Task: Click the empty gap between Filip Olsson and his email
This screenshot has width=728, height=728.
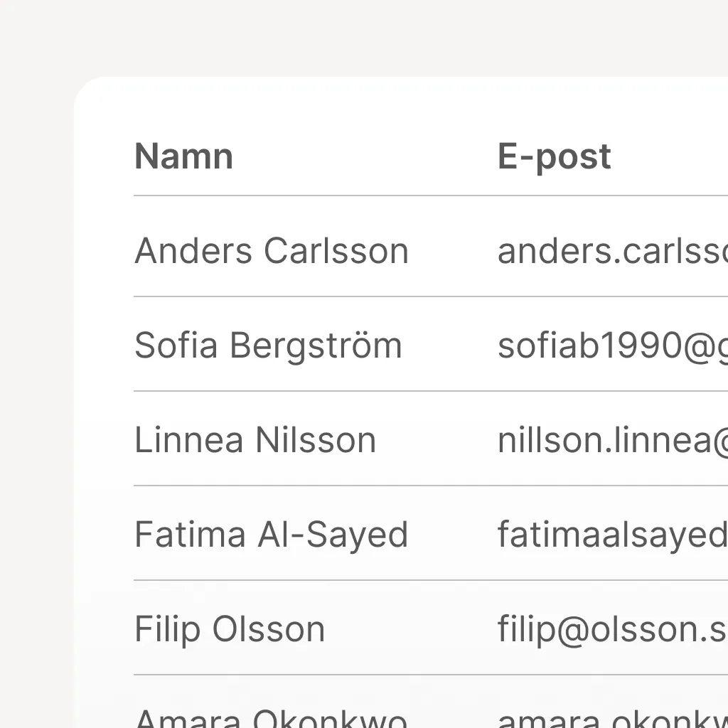Action: tap(412, 629)
